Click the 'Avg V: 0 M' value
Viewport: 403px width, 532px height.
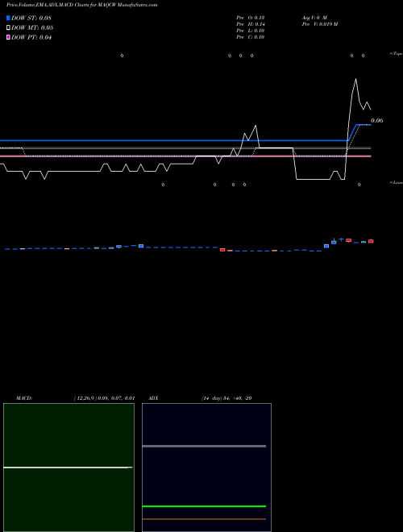(314, 18)
